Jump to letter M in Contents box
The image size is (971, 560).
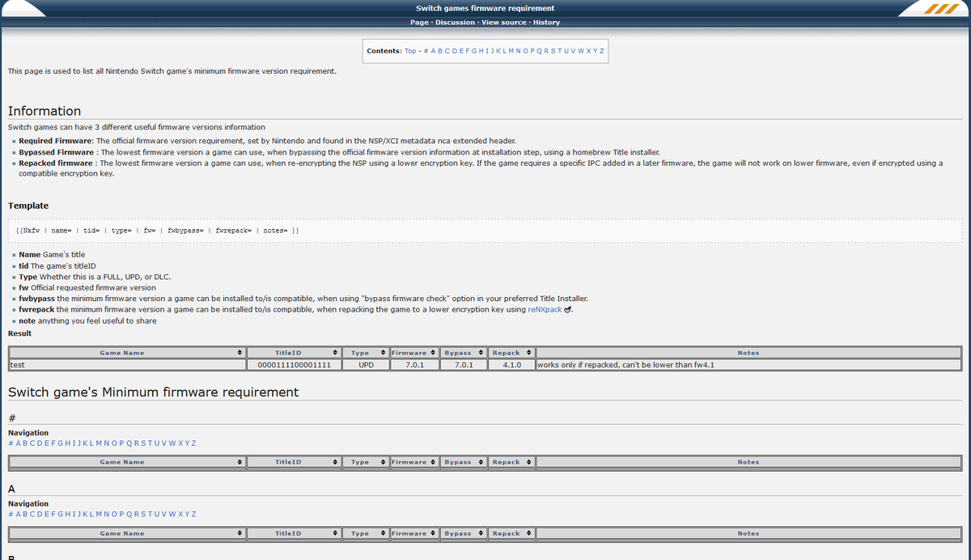(511, 51)
